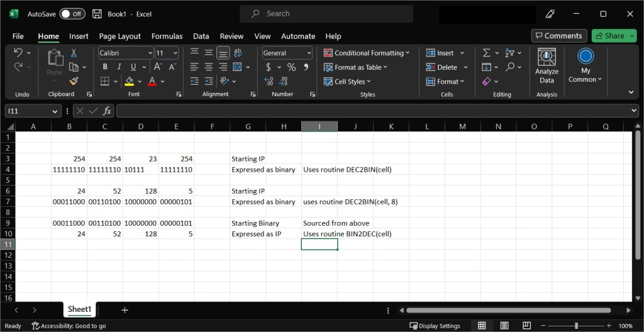The width and height of the screenshot is (644, 332).
Task: Click the Share button
Action: tap(609, 36)
